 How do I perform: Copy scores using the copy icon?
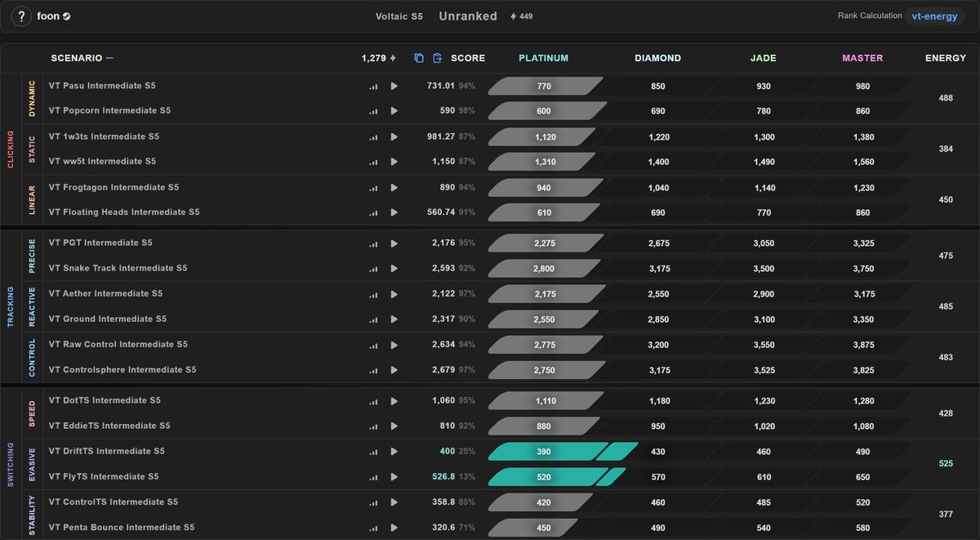pos(419,58)
